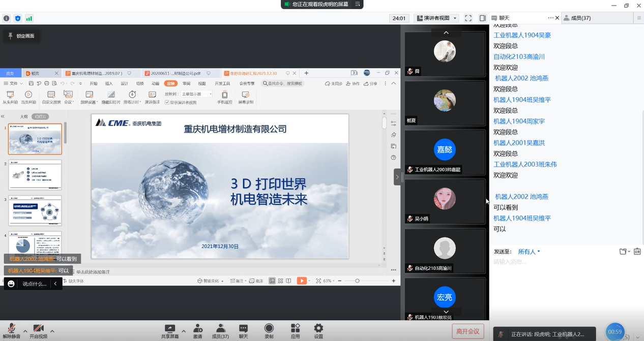Switch to 聊天 tab in side panel
The image size is (644, 341).
pos(505,18)
